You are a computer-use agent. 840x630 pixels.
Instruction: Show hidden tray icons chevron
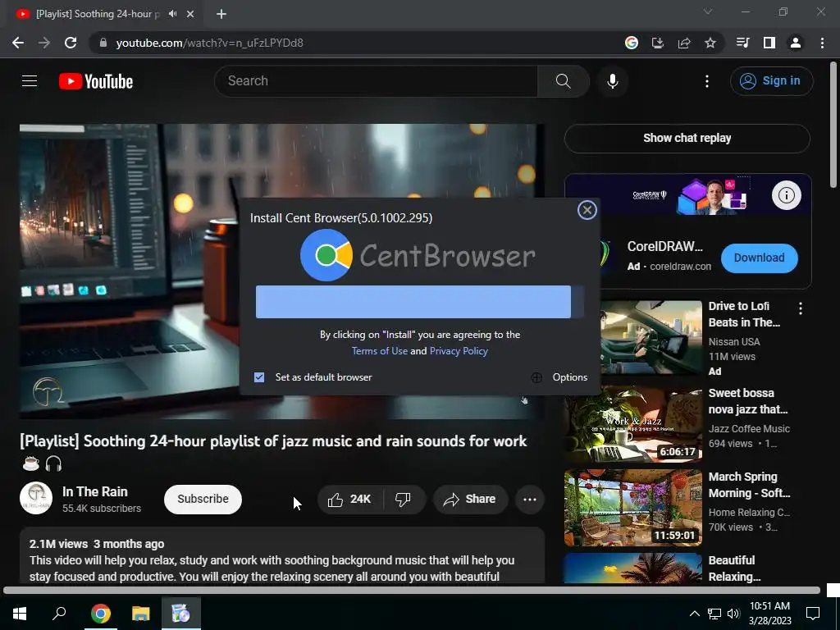[x=694, y=614]
